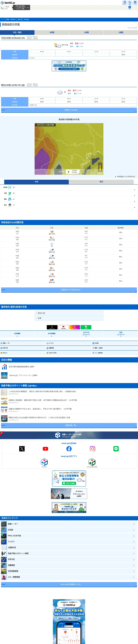Click the large YouTube icon under tenki.jp公式SNS

(45, 449)
